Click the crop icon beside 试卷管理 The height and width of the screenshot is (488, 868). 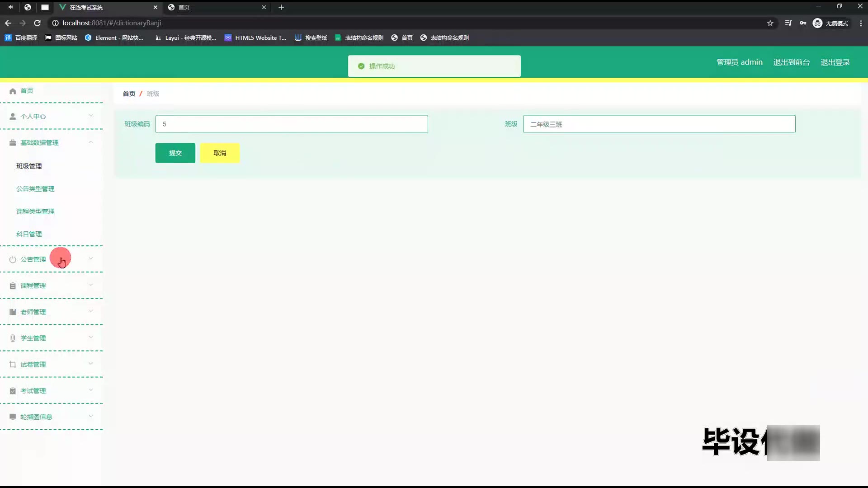13,364
